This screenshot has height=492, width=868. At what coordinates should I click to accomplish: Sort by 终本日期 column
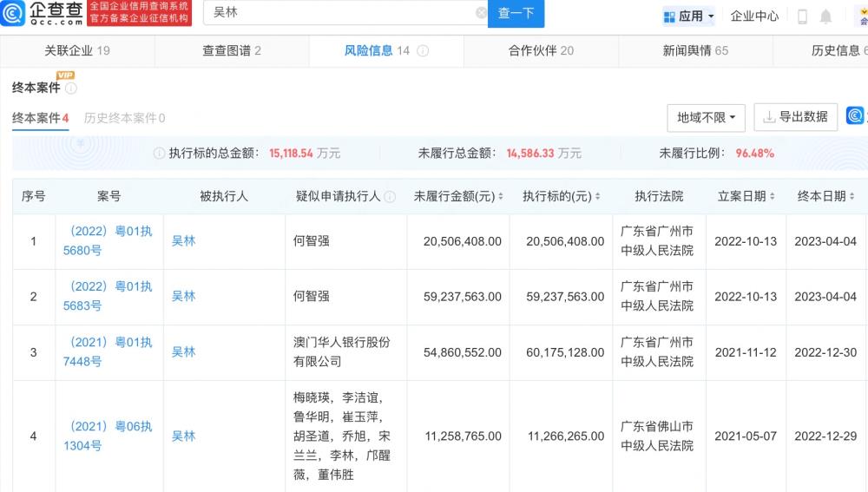pyautogui.click(x=852, y=197)
